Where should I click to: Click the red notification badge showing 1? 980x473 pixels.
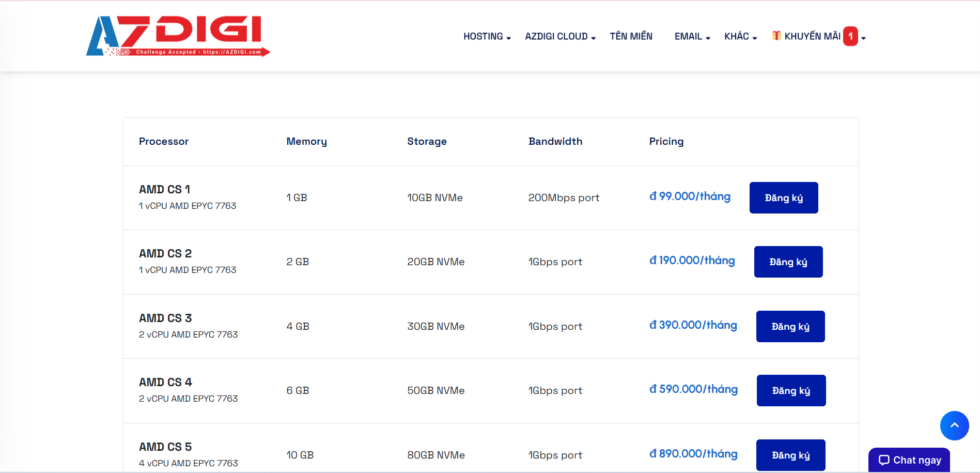pos(850,36)
